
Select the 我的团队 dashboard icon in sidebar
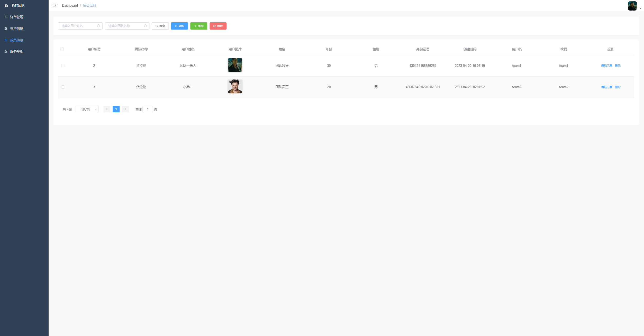(x=6, y=5)
